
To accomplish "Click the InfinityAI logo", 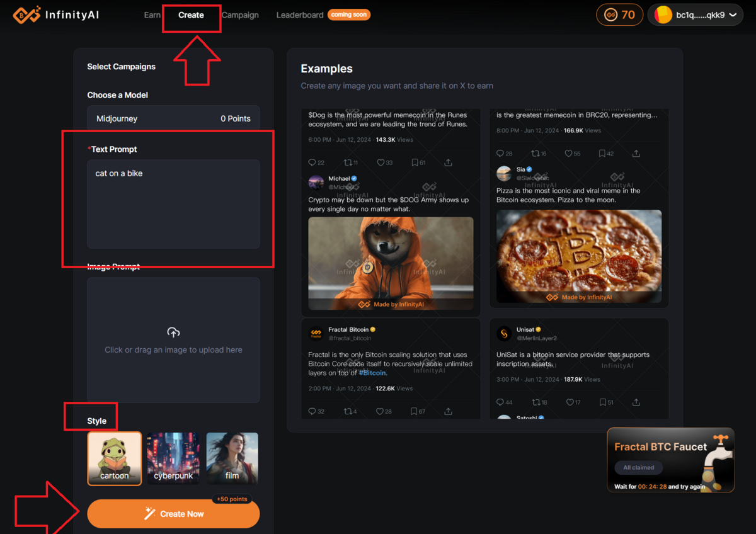I will click(x=56, y=14).
